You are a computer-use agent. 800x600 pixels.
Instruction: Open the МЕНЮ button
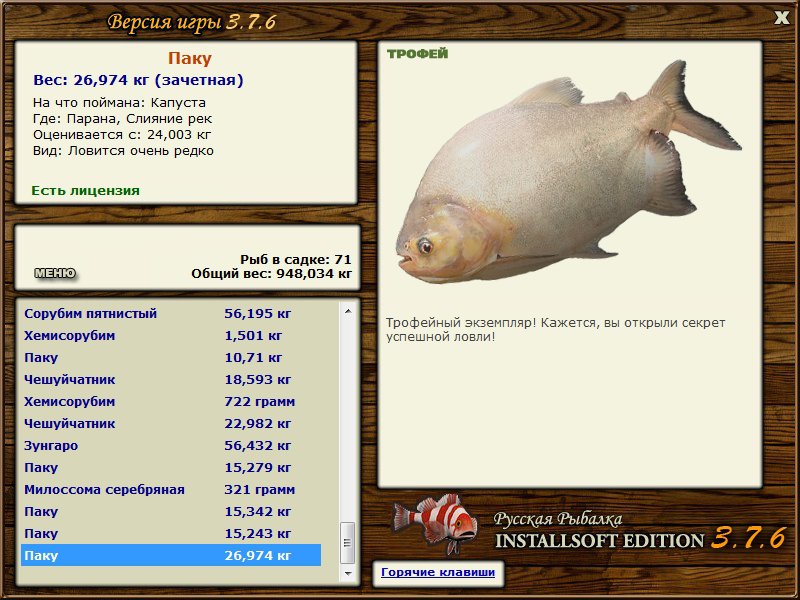[x=54, y=273]
